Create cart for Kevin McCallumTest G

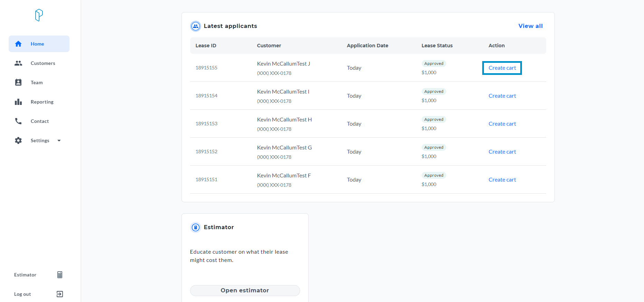502,152
